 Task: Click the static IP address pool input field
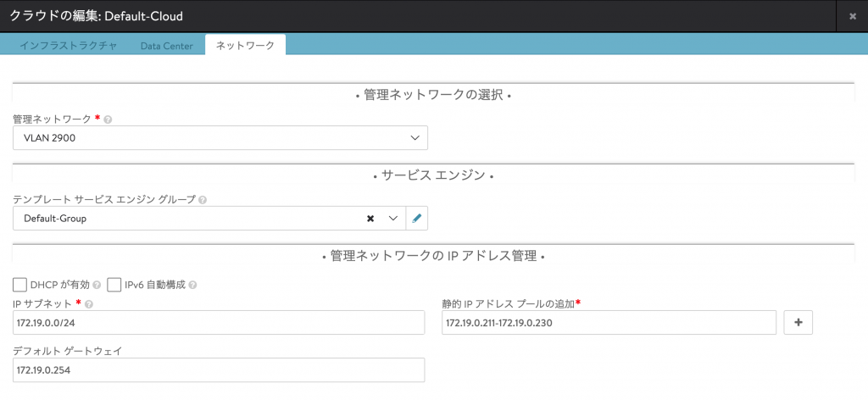[x=609, y=323]
